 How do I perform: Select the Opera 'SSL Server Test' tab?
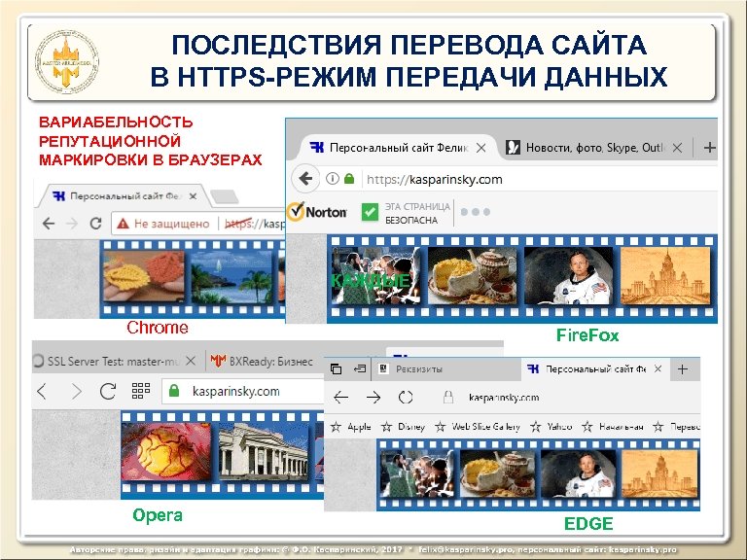[115, 362]
